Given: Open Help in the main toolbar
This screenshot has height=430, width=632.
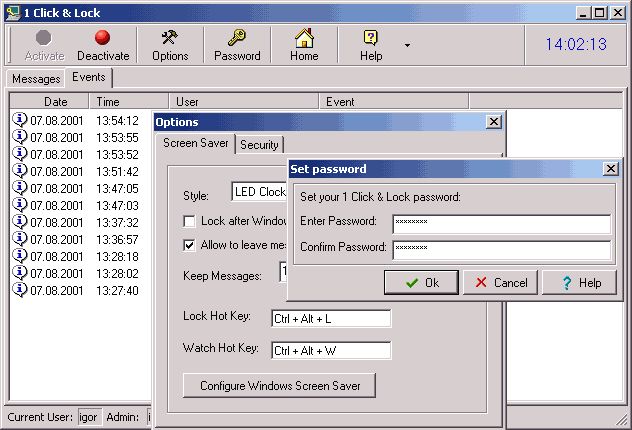Looking at the screenshot, I should point(371,45).
